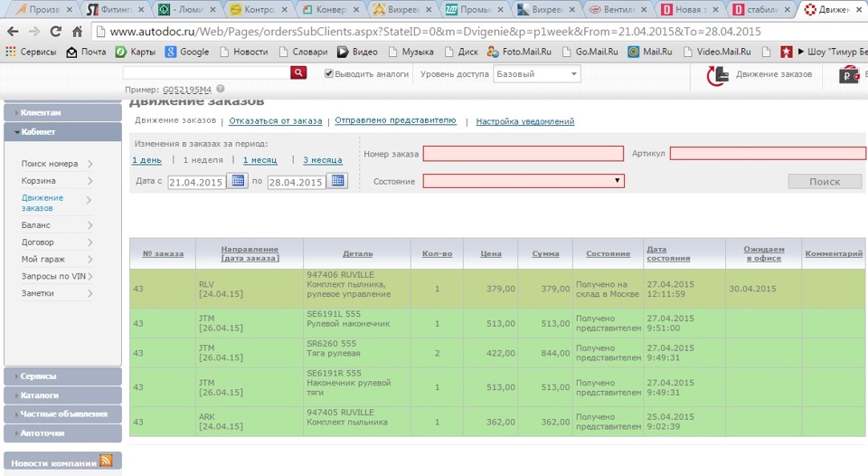Screen dimensions: 868x476
Task: Open calendar picker for end date
Action: click(337, 181)
